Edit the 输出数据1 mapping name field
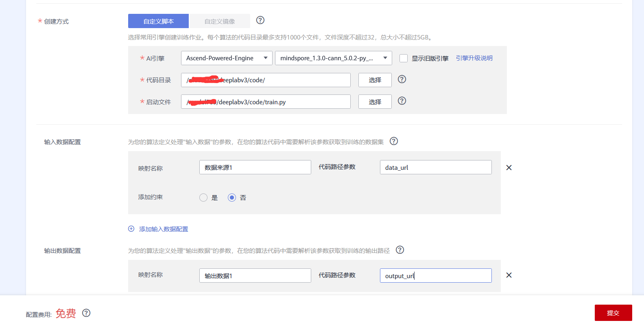This screenshot has width=644, height=325. 255,276
